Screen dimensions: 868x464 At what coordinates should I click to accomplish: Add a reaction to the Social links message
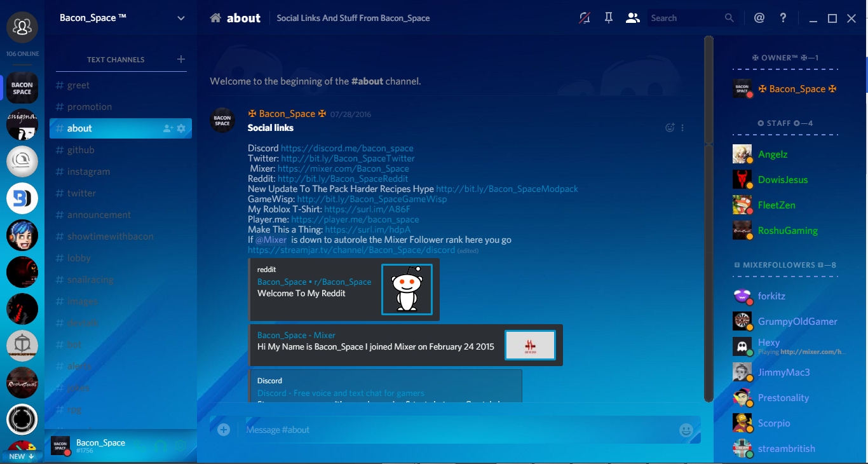click(x=670, y=127)
